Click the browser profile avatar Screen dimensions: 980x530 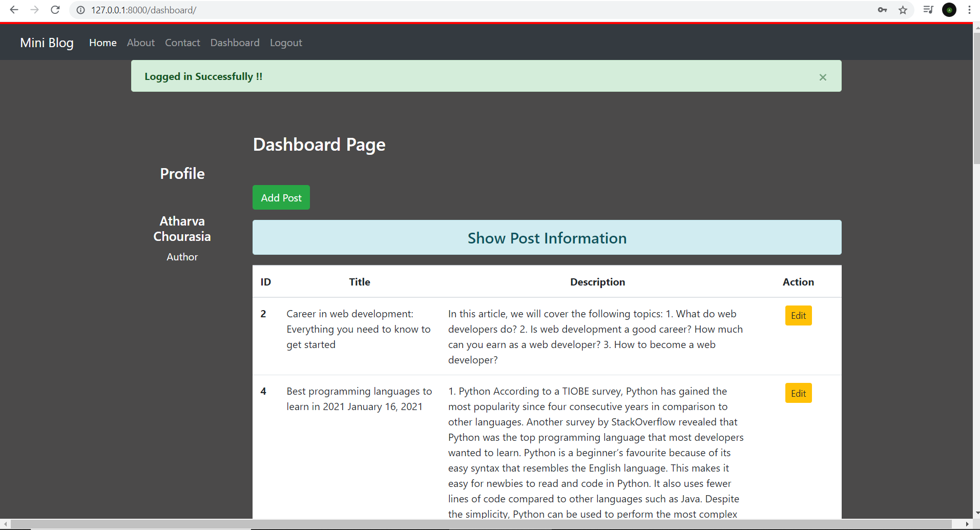point(949,10)
